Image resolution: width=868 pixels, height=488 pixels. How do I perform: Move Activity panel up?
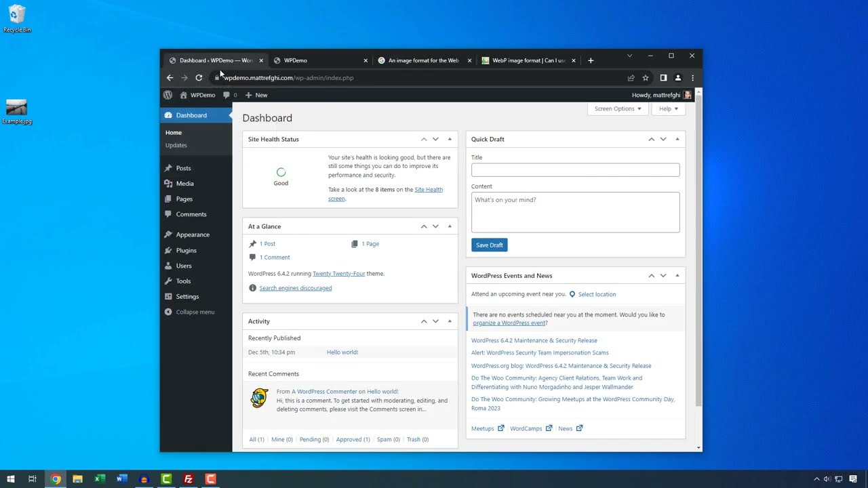[x=424, y=321]
